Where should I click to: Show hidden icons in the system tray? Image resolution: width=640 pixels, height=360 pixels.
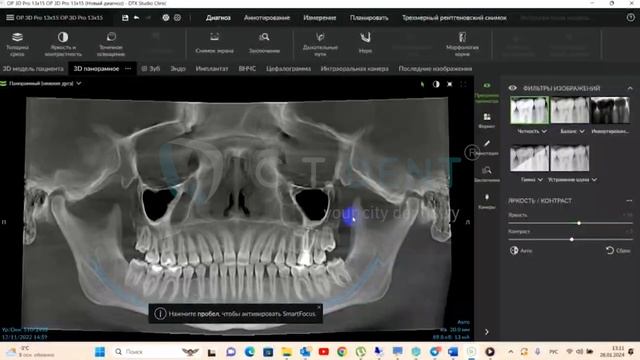tap(511, 351)
